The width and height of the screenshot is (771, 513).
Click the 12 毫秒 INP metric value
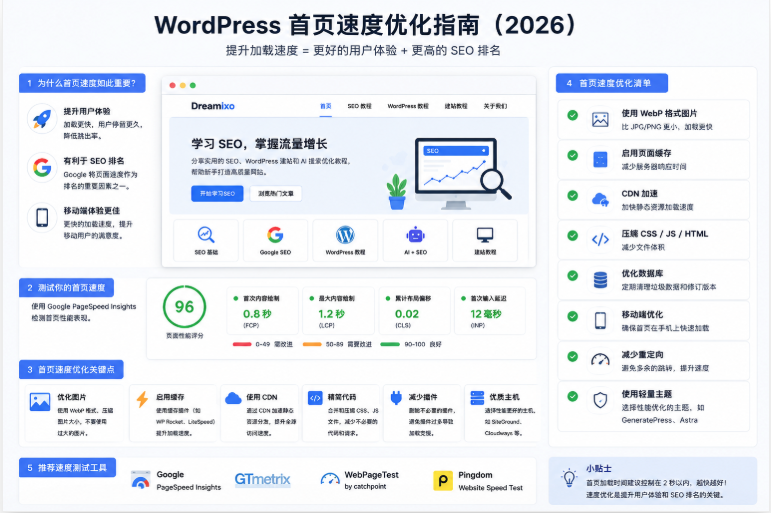pos(486,314)
